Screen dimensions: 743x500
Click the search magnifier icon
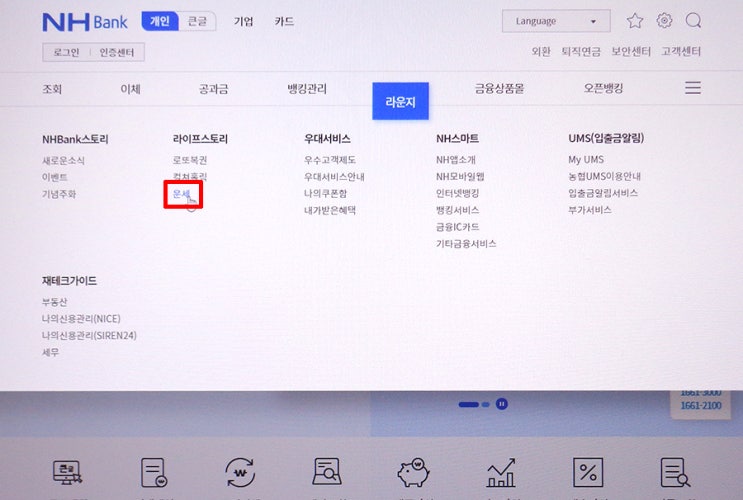(x=693, y=20)
